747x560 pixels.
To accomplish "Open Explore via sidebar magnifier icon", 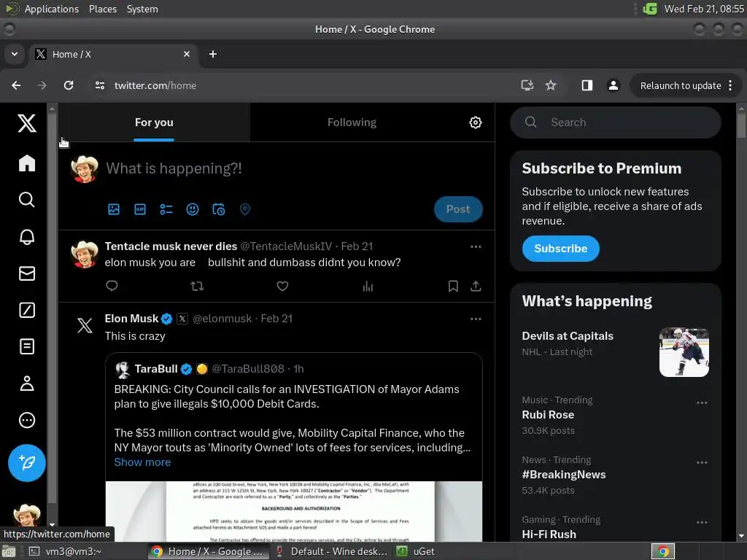I will (x=27, y=200).
